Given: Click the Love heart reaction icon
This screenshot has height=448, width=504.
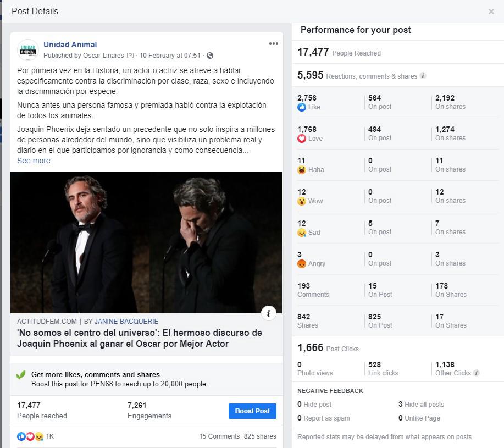Looking at the screenshot, I should [302, 139].
